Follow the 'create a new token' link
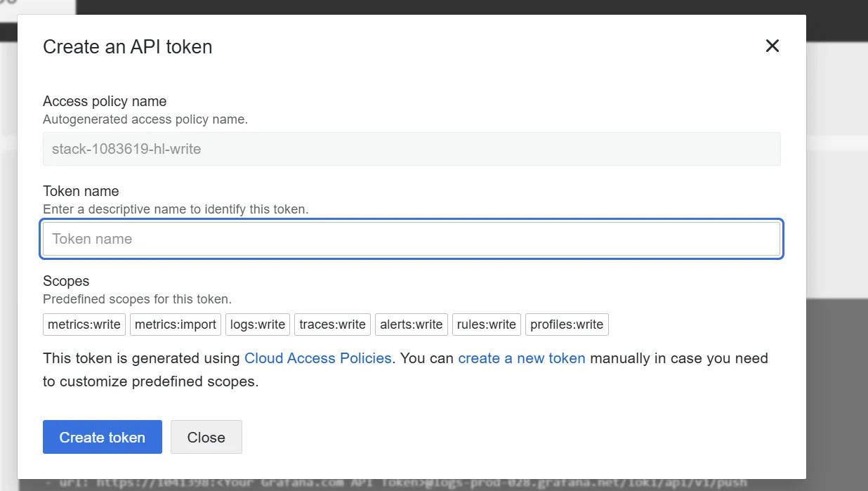This screenshot has height=491, width=868. coord(521,358)
